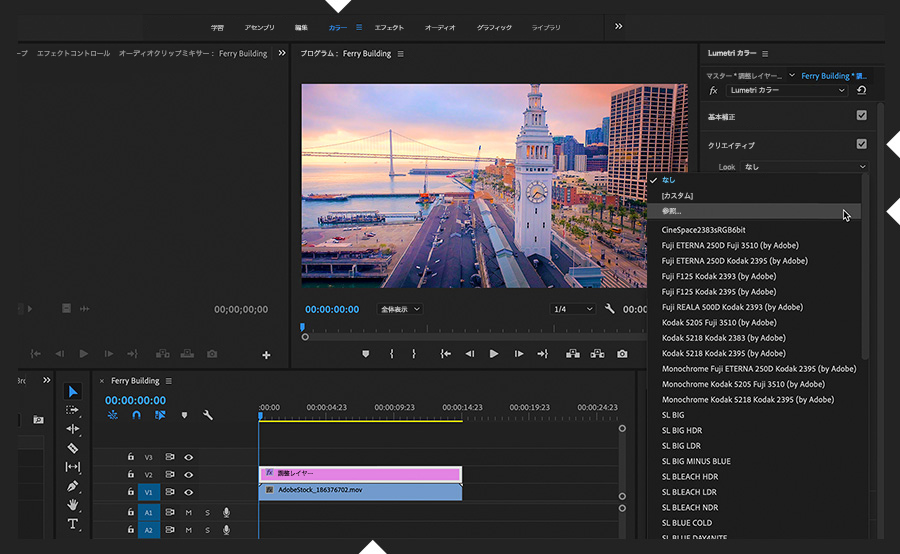Hide track V2 using the eye icon
The image size is (900, 554).
point(188,475)
